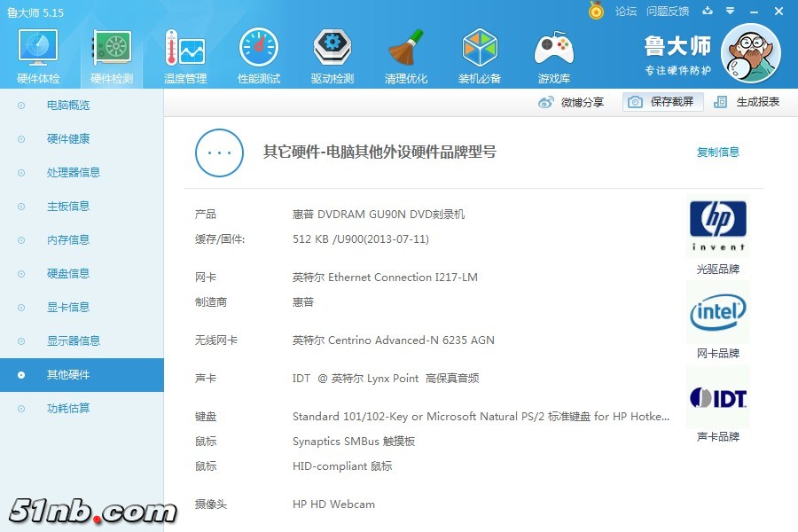Open 性能测试 performance test
Screen dimensions: 798x532
pos(259,57)
